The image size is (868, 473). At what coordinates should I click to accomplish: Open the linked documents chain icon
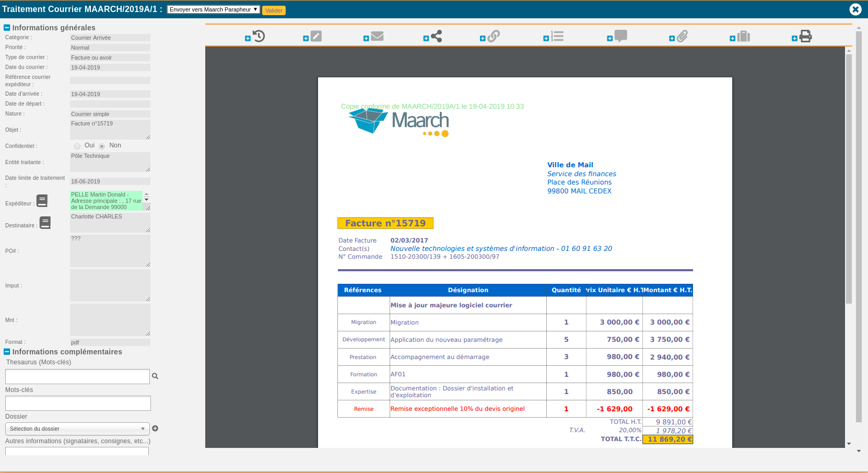tap(494, 36)
